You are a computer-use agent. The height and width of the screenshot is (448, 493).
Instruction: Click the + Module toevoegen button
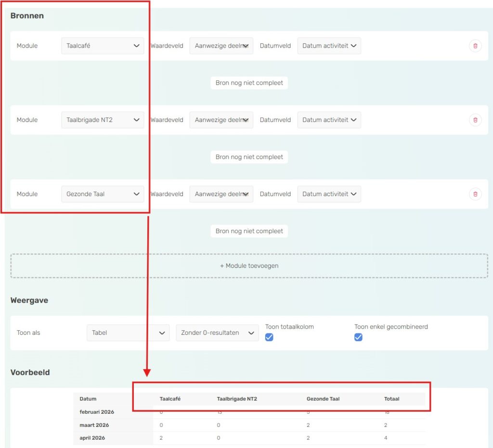pyautogui.click(x=249, y=266)
